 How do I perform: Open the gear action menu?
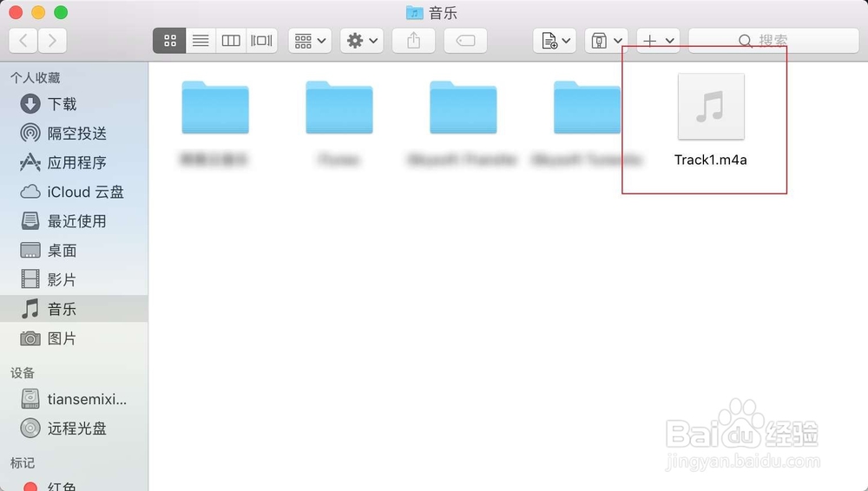(x=362, y=41)
